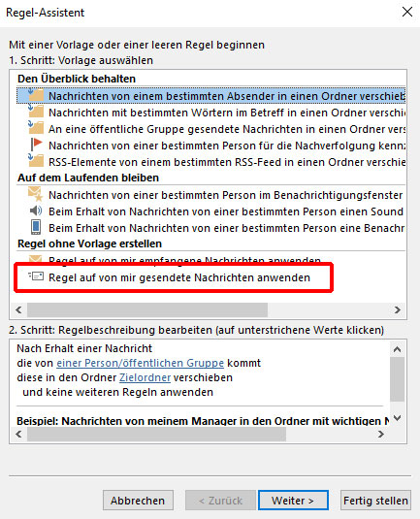Click folder icon of RSS-Elemente template
This screenshot has width=420, height=519.
(x=36, y=161)
